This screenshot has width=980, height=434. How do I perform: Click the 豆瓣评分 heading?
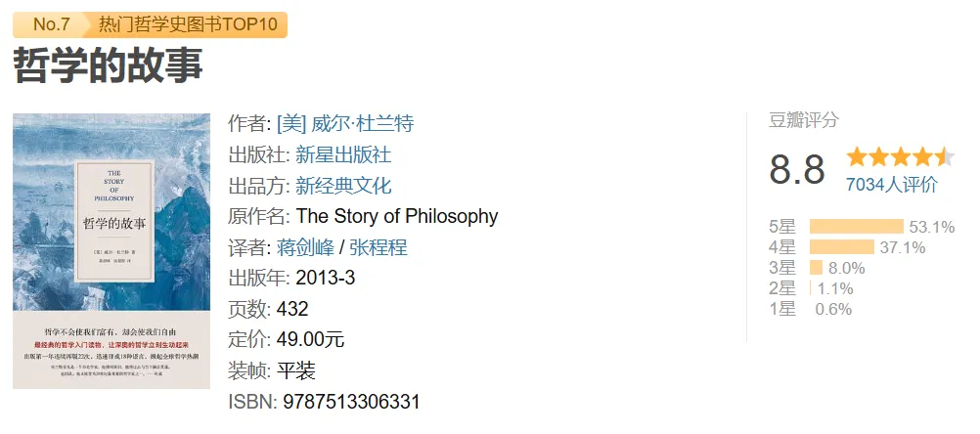click(x=804, y=120)
